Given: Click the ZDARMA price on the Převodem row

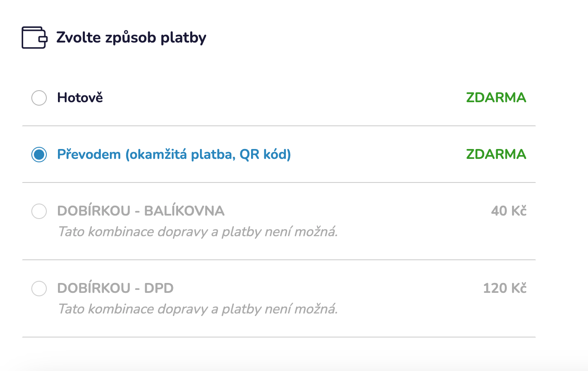Looking at the screenshot, I should pos(496,155).
